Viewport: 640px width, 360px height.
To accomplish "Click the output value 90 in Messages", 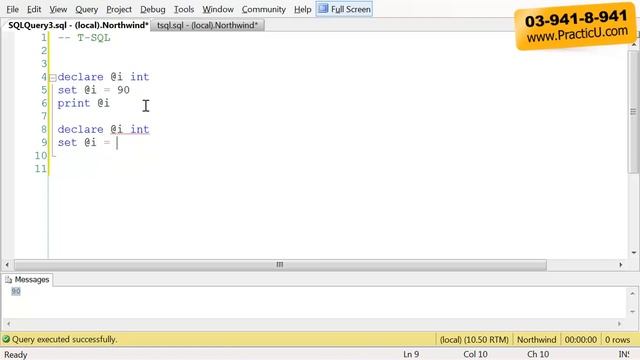I will click(16, 291).
